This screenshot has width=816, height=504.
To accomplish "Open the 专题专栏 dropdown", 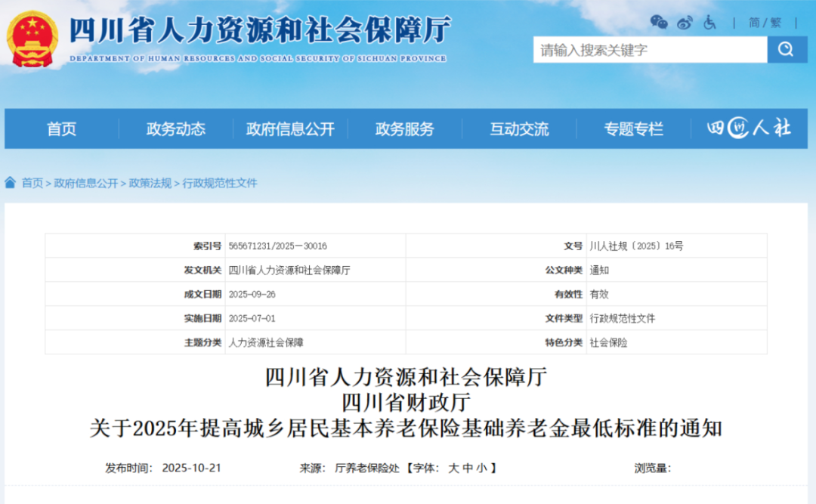I will 633,128.
